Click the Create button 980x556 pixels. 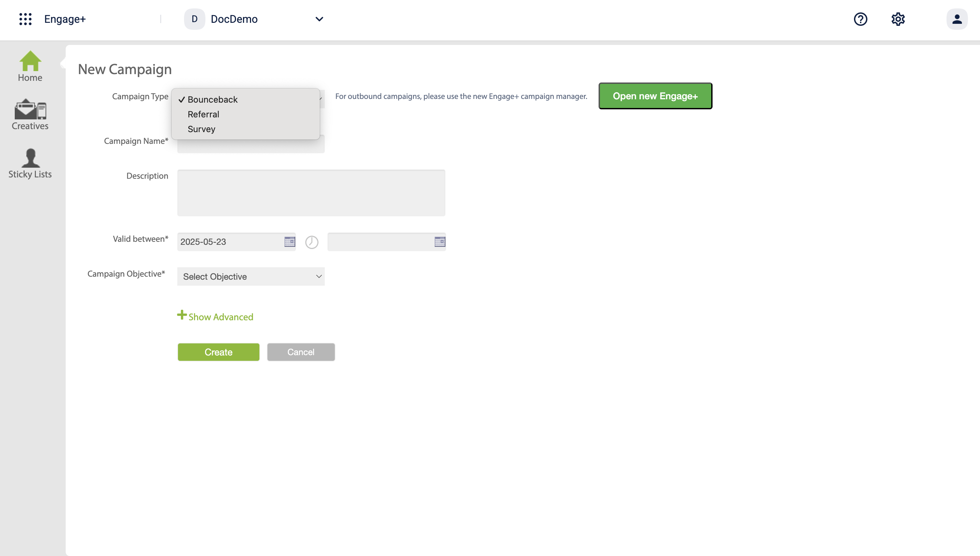click(218, 352)
